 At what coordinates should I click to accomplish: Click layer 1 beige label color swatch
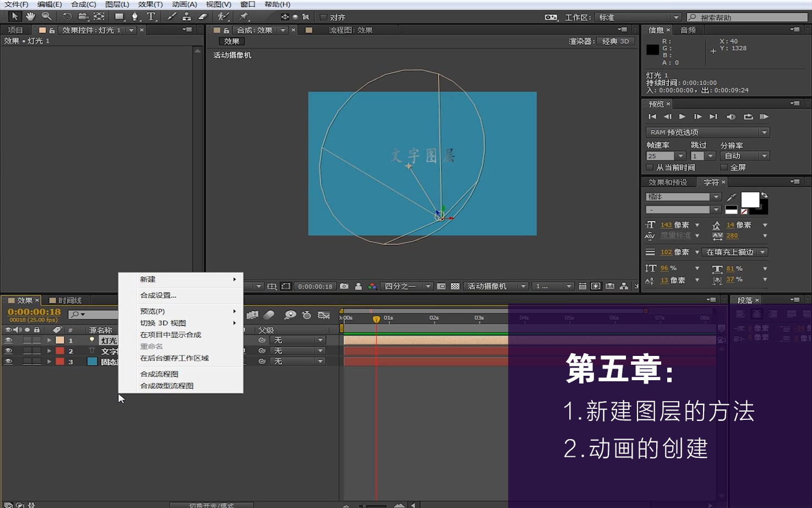coord(60,341)
